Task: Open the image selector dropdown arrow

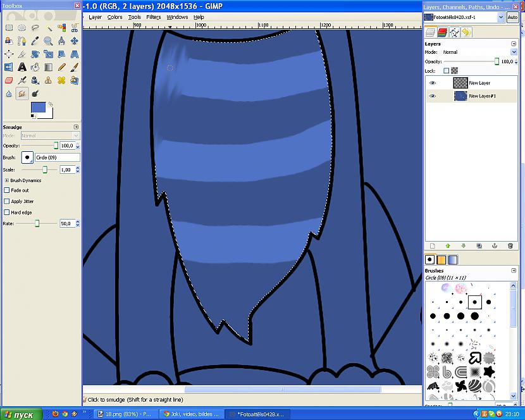Action: (500, 17)
